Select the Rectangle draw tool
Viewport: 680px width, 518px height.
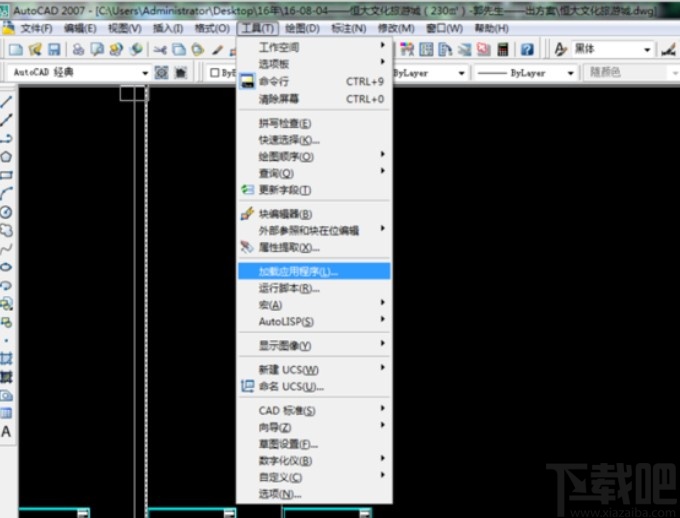[7, 175]
